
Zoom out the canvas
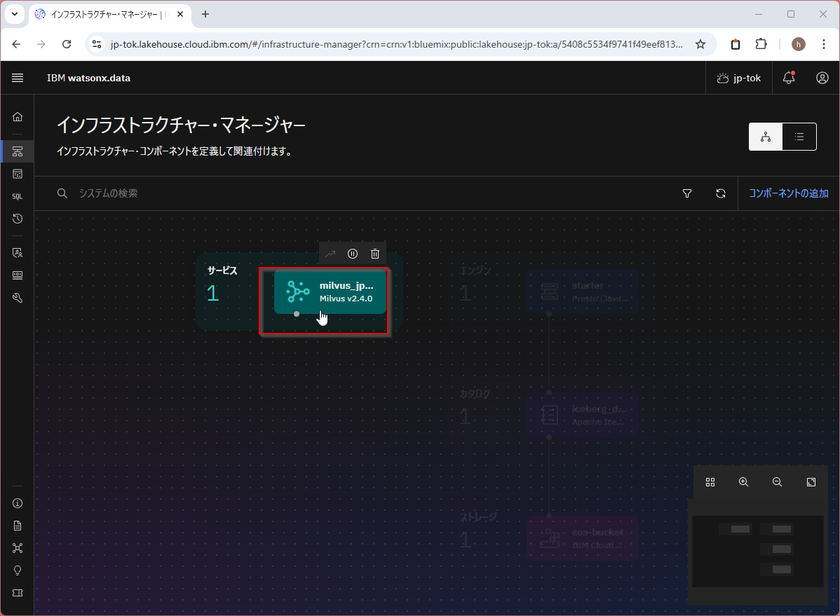pyautogui.click(x=778, y=483)
